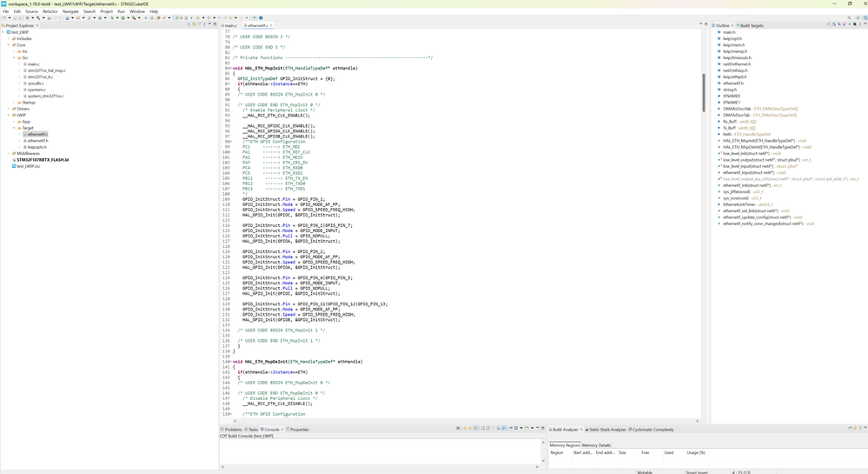
Task: Collapse all in Project Explorer toolbar
Action: click(x=189, y=25)
